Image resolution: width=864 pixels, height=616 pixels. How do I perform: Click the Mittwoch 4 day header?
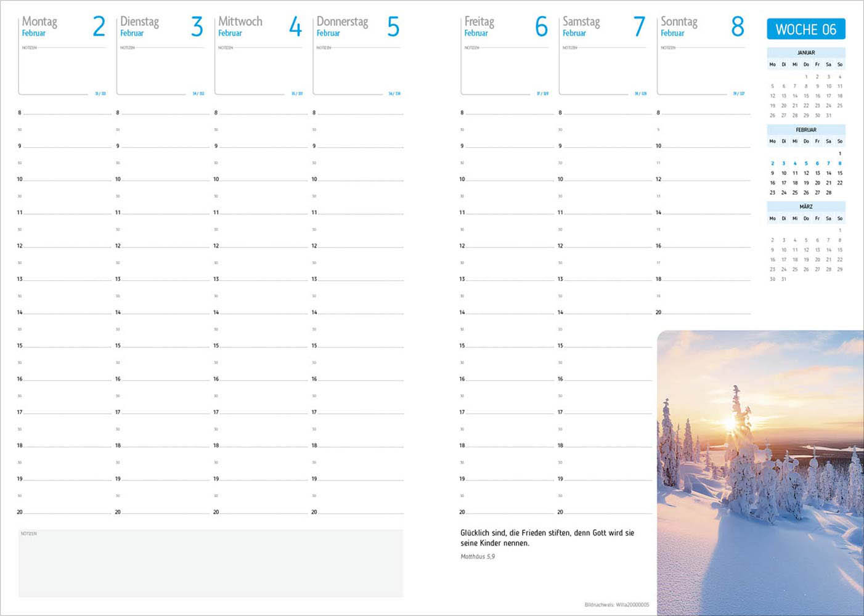259,26
